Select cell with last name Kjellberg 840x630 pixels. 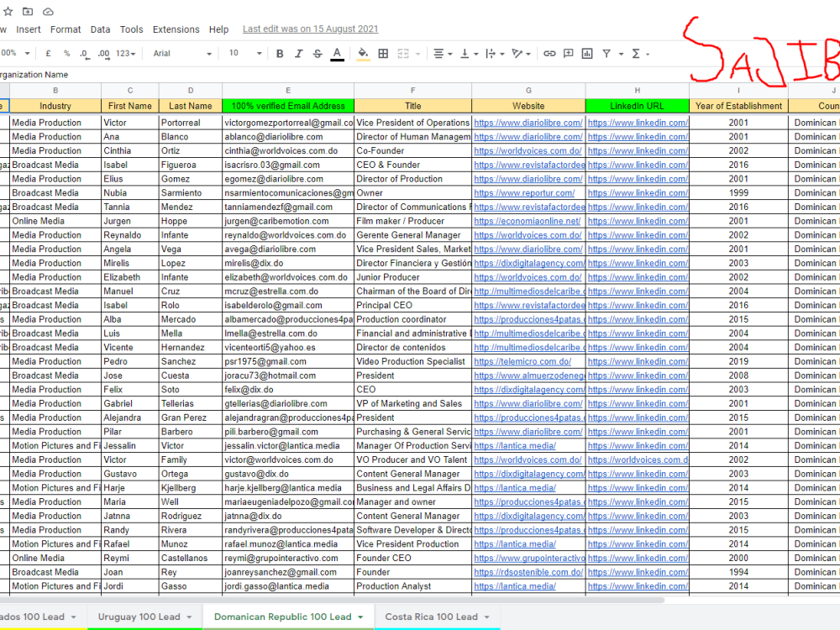coord(190,488)
